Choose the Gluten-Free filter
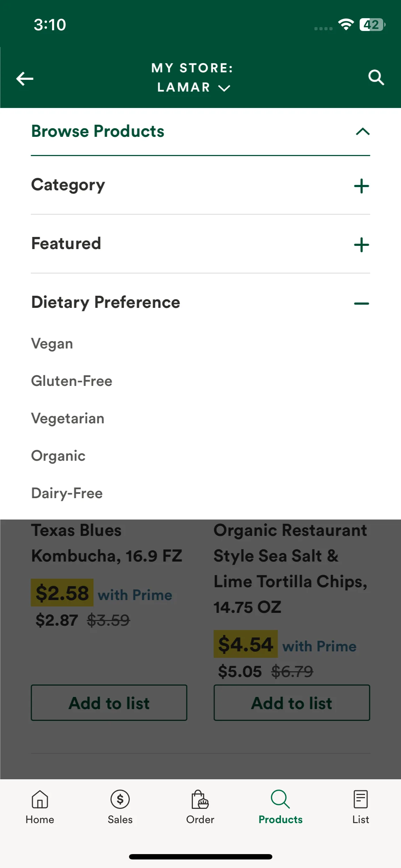 [x=72, y=381]
